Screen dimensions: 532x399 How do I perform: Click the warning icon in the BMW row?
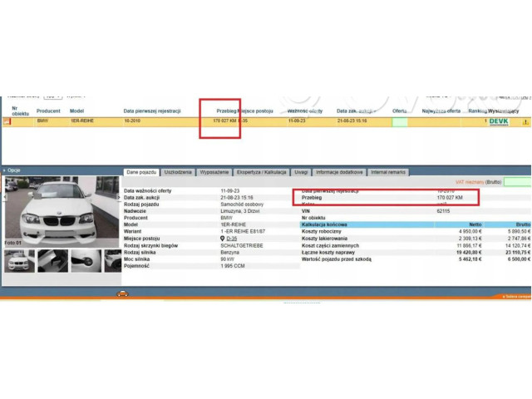point(525,121)
